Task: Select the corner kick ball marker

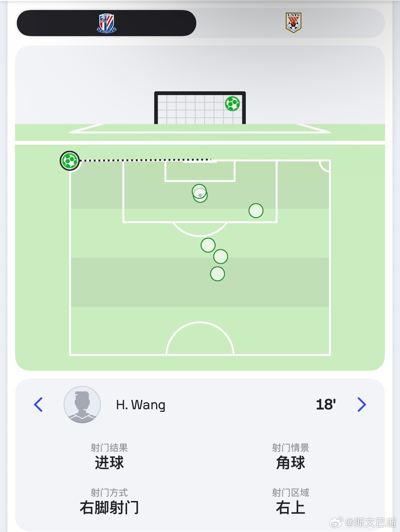Action: coord(70,161)
